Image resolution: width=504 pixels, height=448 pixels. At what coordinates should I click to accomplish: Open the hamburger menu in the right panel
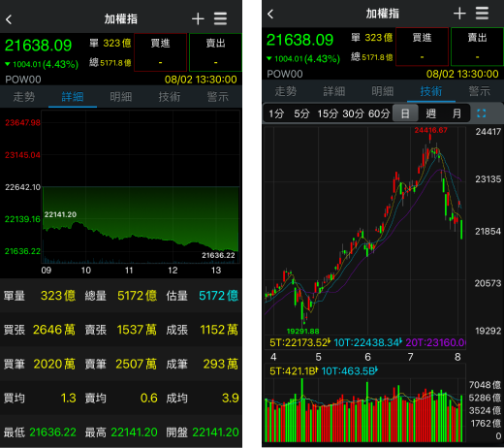(482, 14)
